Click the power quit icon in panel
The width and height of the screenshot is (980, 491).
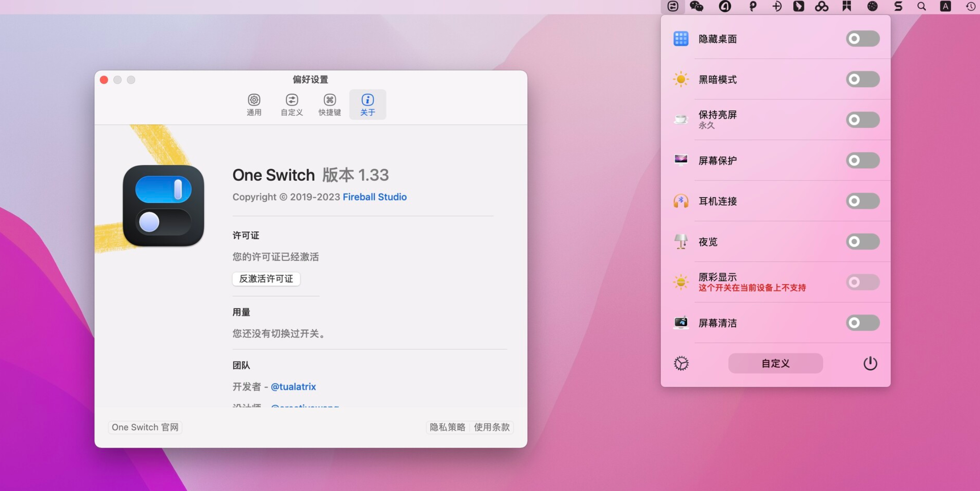870,363
